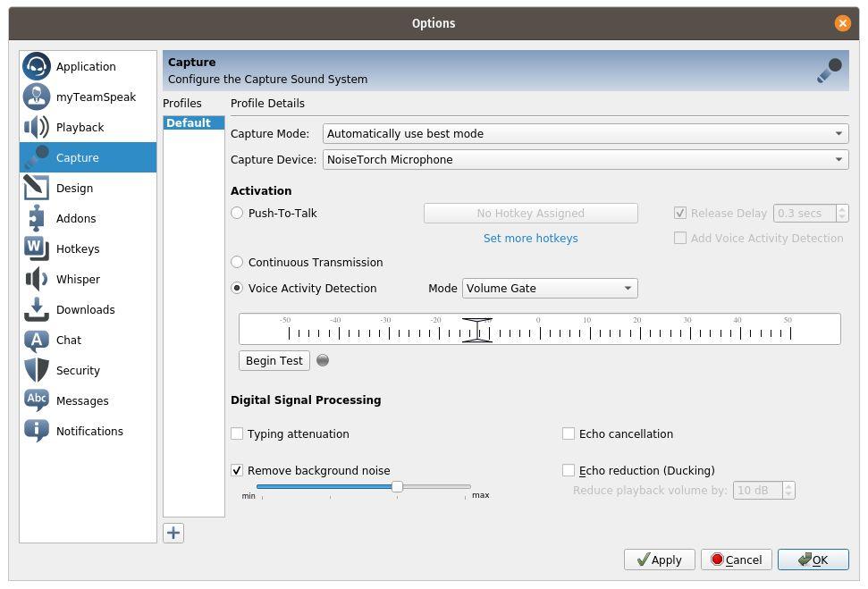
Task: Toggle the Release Delay checkbox
Action: click(x=680, y=213)
